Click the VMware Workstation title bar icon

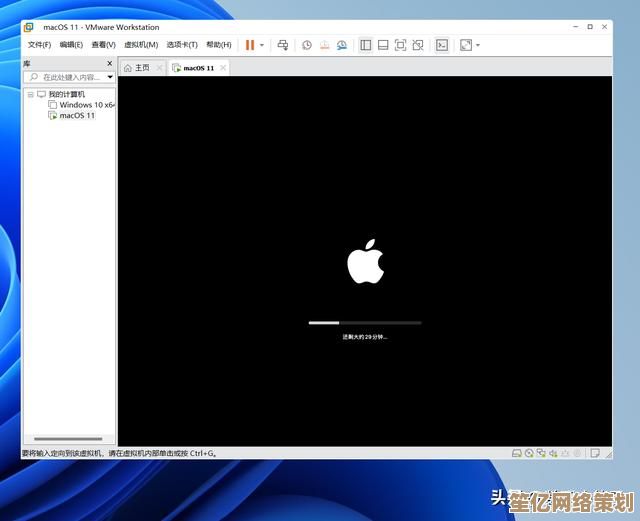(x=29, y=27)
